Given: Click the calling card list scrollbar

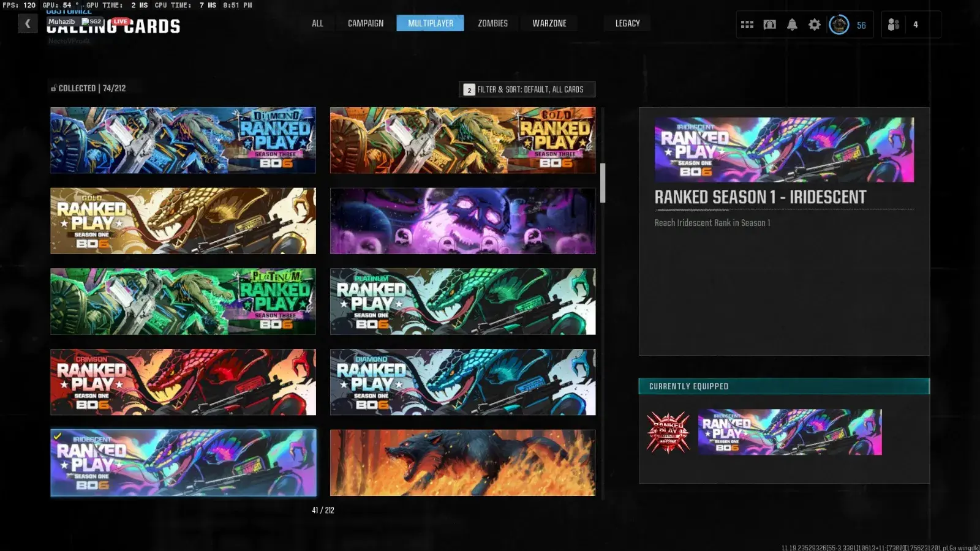Looking at the screenshot, I should click(603, 182).
